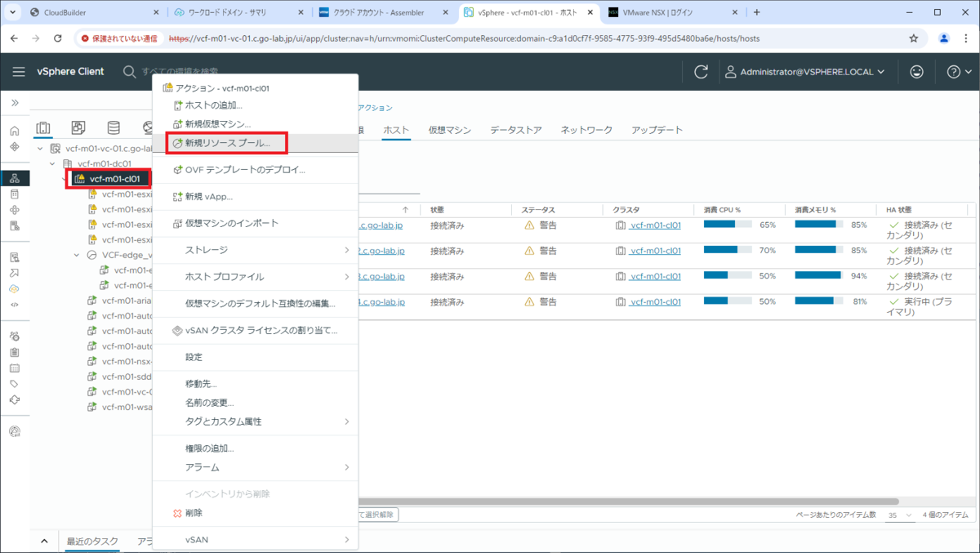Expand the Storage submenu
The image size is (980, 553).
click(x=256, y=250)
